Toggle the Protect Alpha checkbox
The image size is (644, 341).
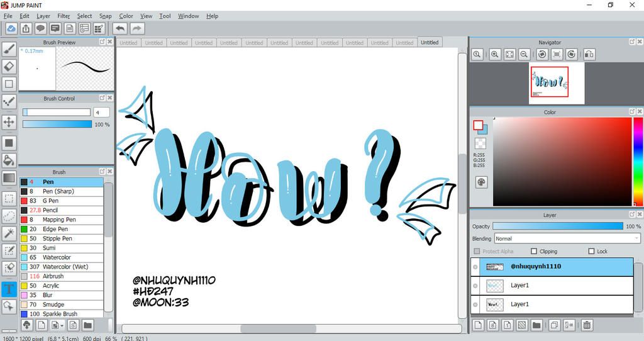click(477, 251)
